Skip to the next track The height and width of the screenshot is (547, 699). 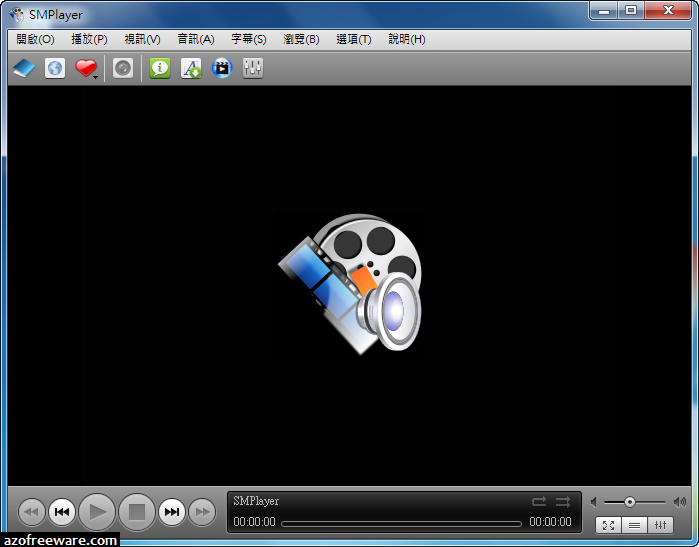pos(172,512)
